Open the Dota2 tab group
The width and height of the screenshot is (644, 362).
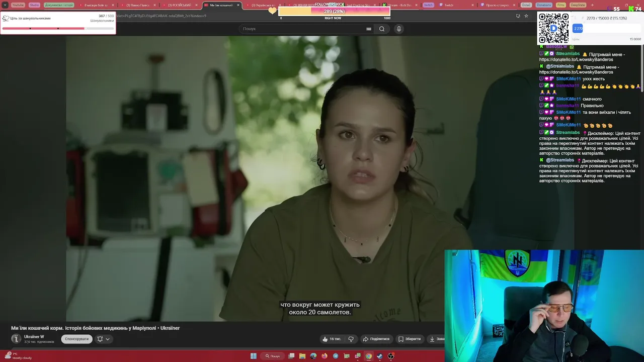click(x=526, y=5)
